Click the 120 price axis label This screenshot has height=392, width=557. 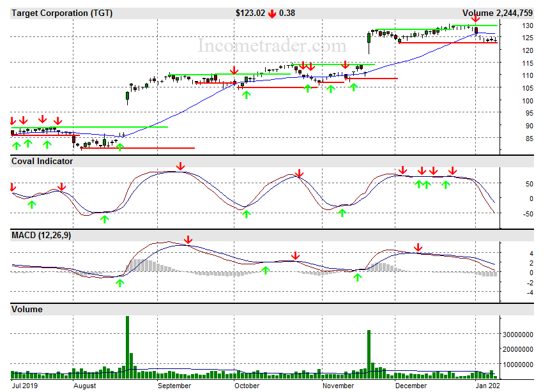[528, 50]
